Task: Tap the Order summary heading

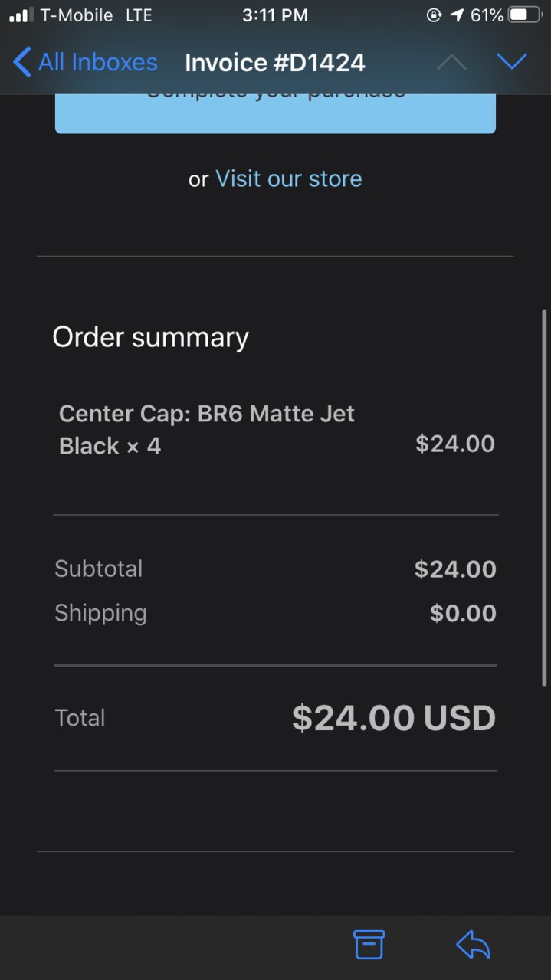Action: pos(150,337)
